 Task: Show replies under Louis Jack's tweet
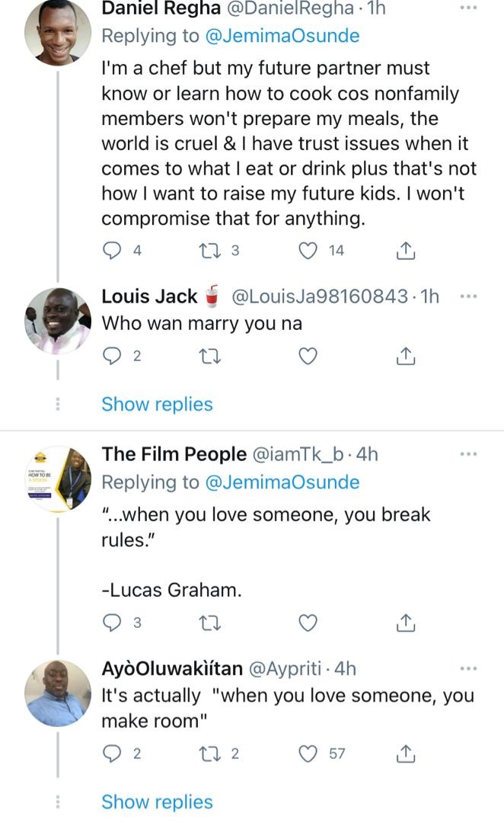click(x=157, y=404)
